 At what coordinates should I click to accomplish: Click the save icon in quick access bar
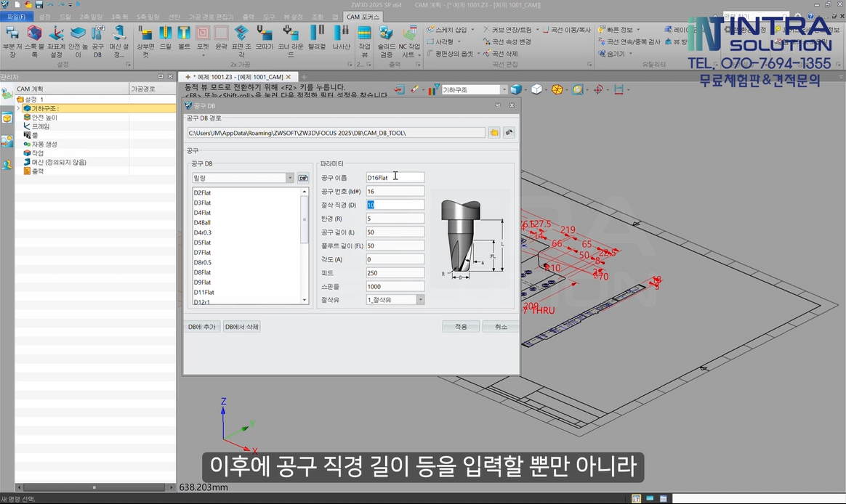point(39,4)
